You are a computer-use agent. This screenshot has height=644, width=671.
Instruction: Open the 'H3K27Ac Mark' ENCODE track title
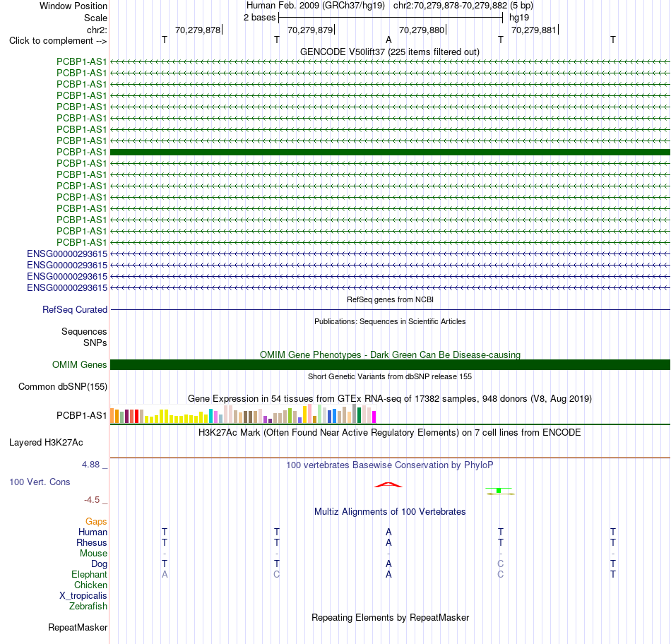(390, 433)
